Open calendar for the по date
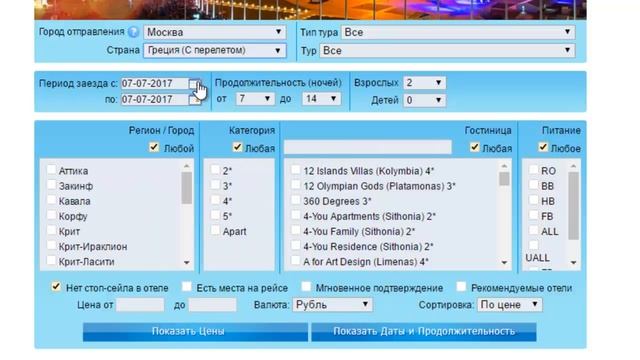 (195, 100)
